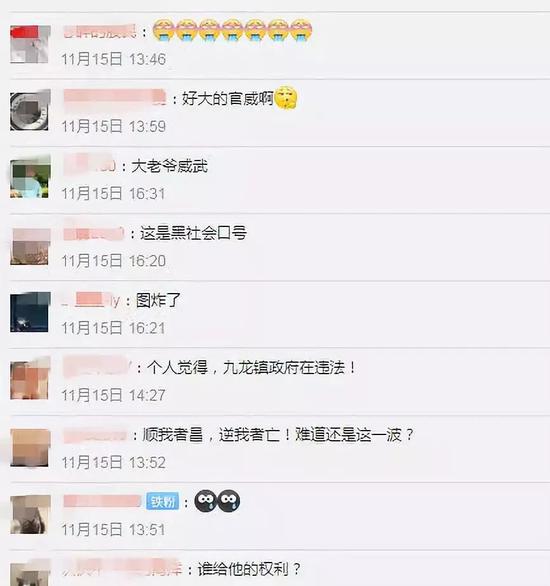Click the last laughing-crying emoji in the row

(x=301, y=30)
